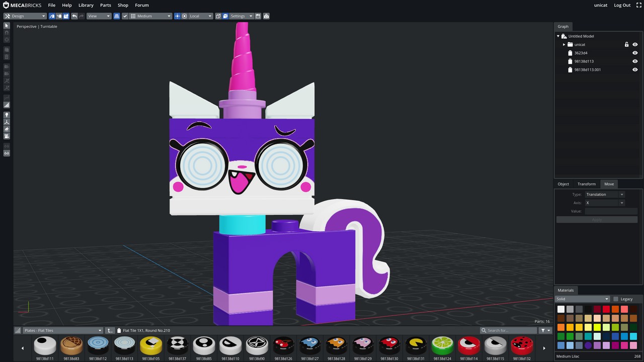
Task: Open the unicat user profile link
Action: pyautogui.click(x=601, y=5)
